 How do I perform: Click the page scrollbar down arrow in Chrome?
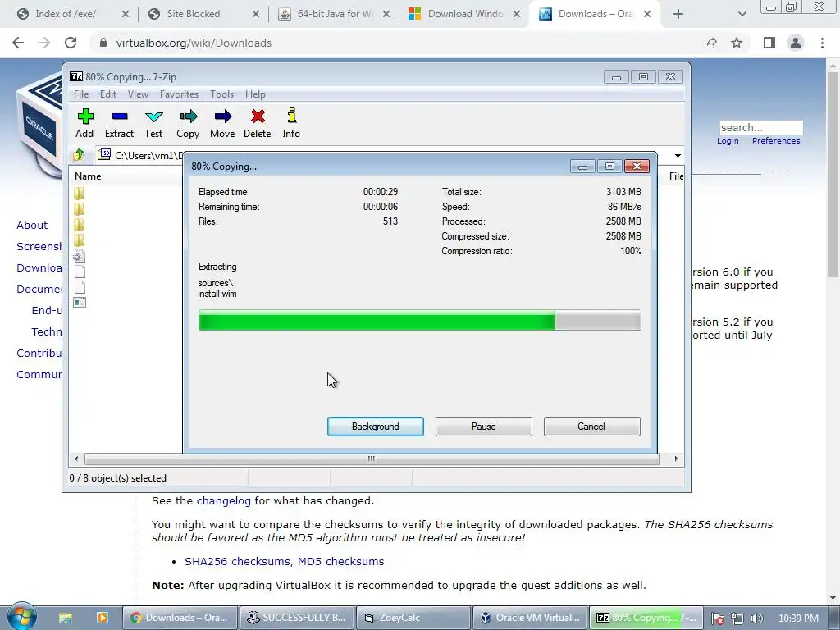833,598
